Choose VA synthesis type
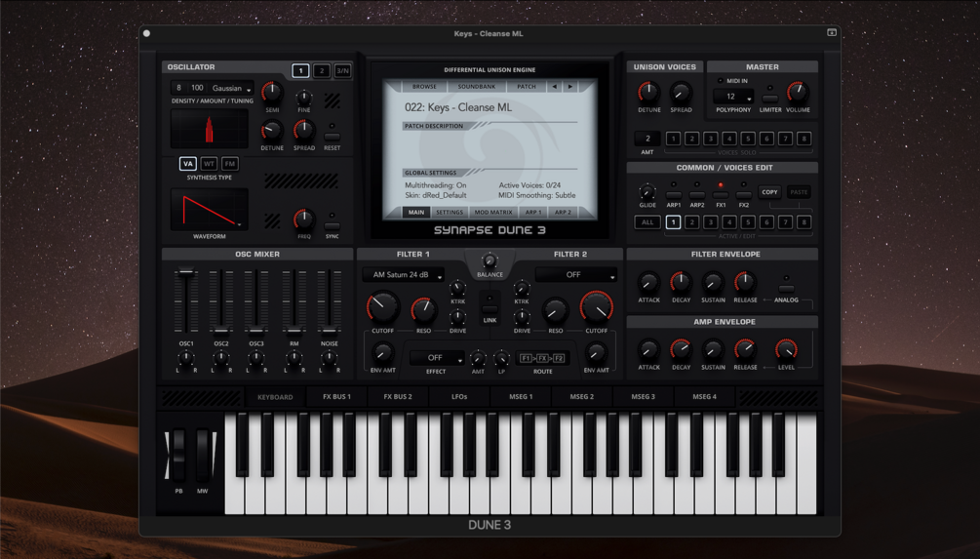The height and width of the screenshot is (559, 980). [x=187, y=164]
